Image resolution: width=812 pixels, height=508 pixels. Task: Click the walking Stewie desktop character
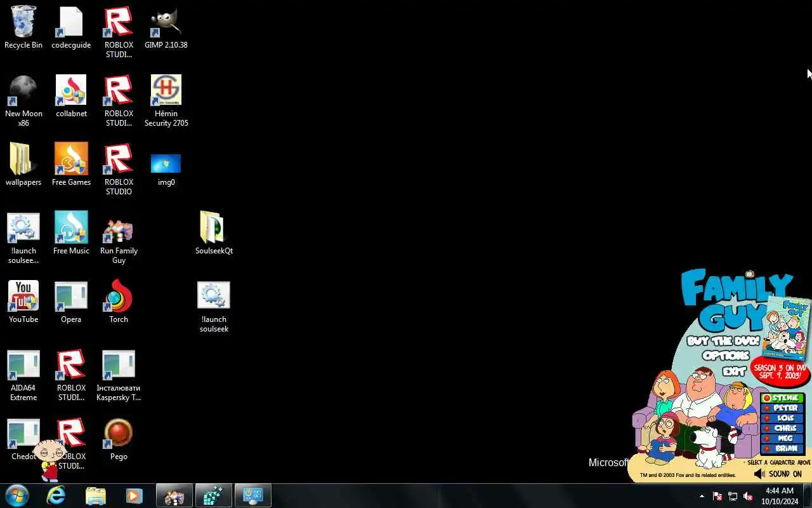49,460
